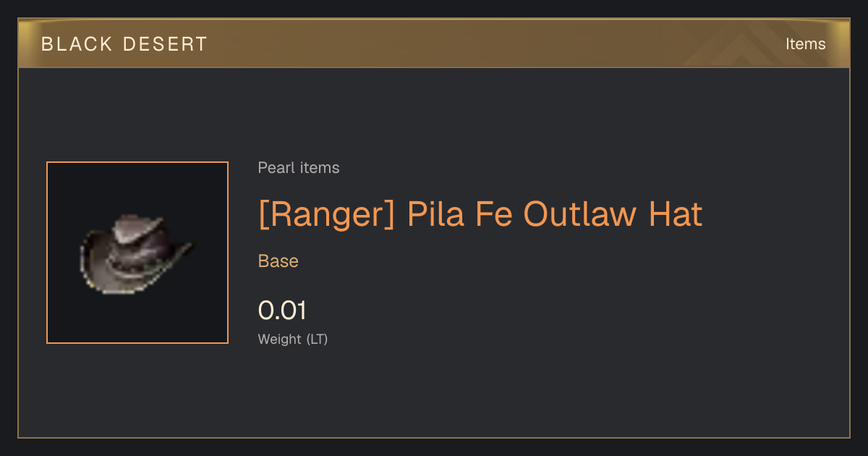Viewport: 868px width, 456px height.
Task: Click the Base grade label
Action: coord(278,261)
